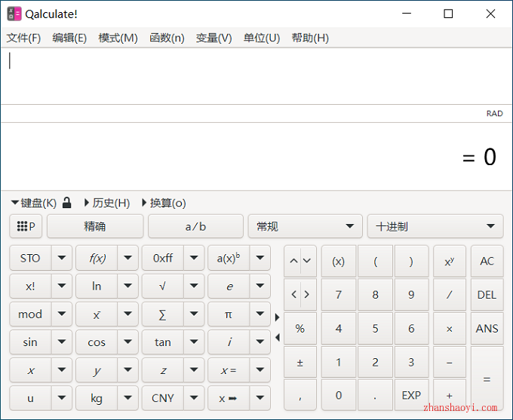Click the STO store button
Image resolution: width=513 pixels, height=420 pixels.
pyautogui.click(x=30, y=258)
